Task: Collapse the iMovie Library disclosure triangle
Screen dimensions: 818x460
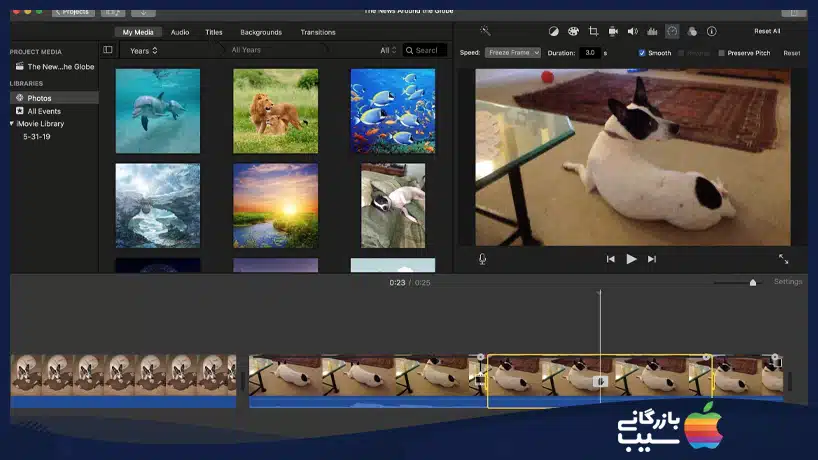Action: click(11, 124)
